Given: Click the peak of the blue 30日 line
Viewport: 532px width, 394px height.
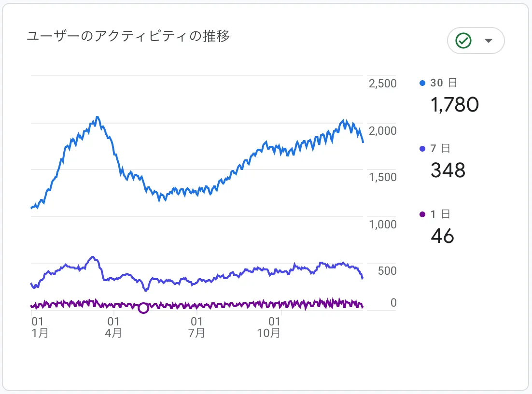Looking at the screenshot, I should [98, 116].
